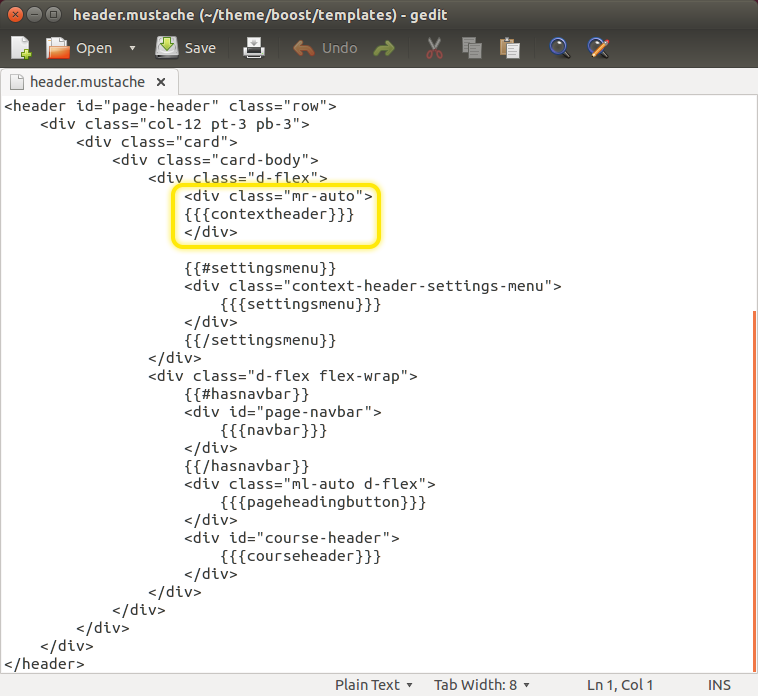The height and width of the screenshot is (696, 758).
Task: Click the 'context-header-settings-menu' div line
Action: (x=373, y=286)
